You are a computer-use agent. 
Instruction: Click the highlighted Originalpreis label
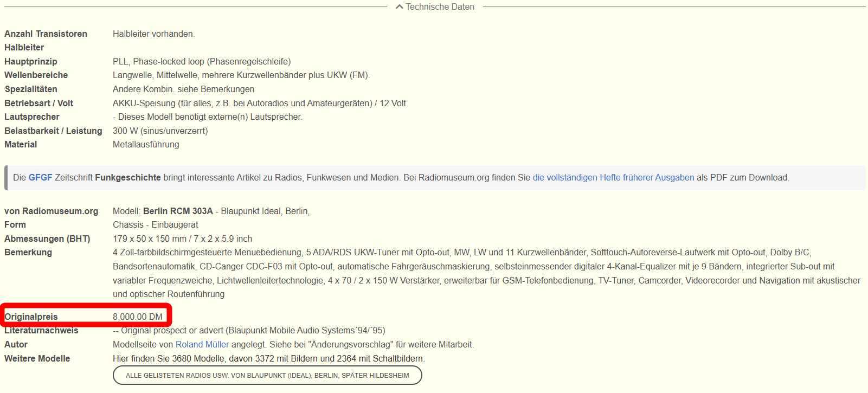pyautogui.click(x=31, y=317)
